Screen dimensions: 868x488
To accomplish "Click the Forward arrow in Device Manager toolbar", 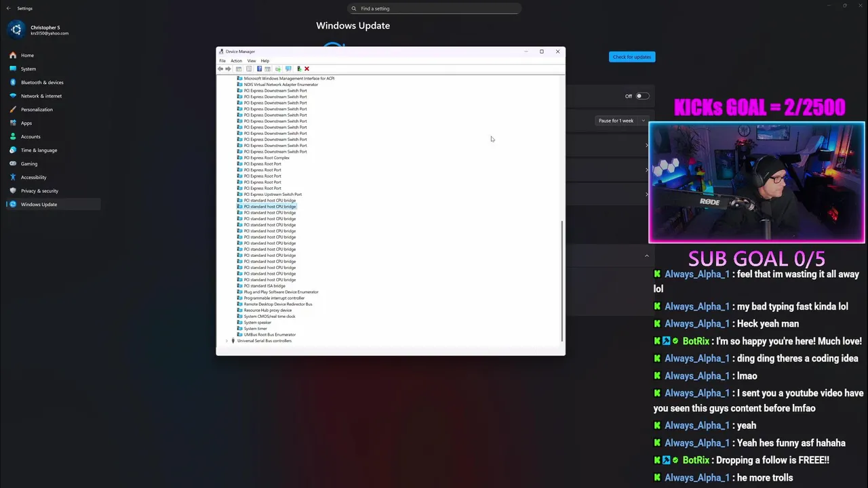I will (228, 68).
